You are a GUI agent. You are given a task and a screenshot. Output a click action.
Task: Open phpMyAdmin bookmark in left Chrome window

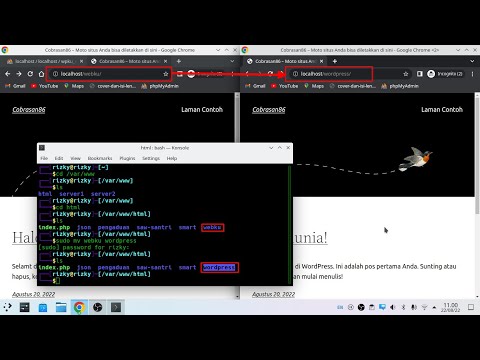click(x=160, y=86)
